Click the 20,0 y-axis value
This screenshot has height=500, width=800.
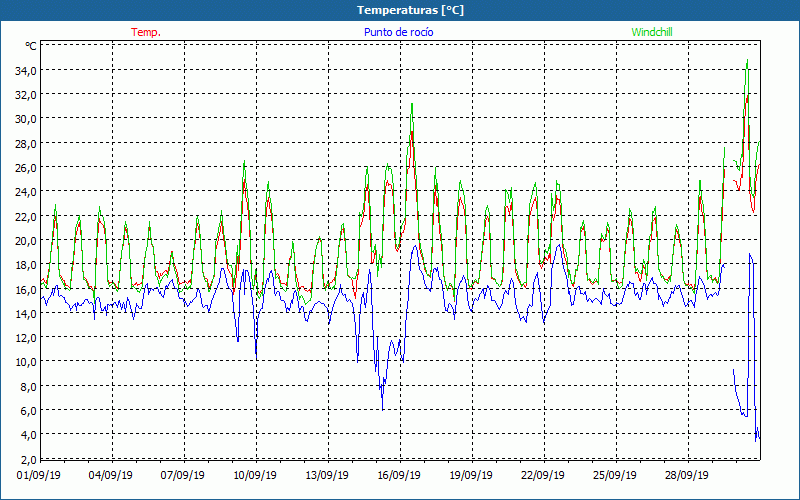point(26,240)
